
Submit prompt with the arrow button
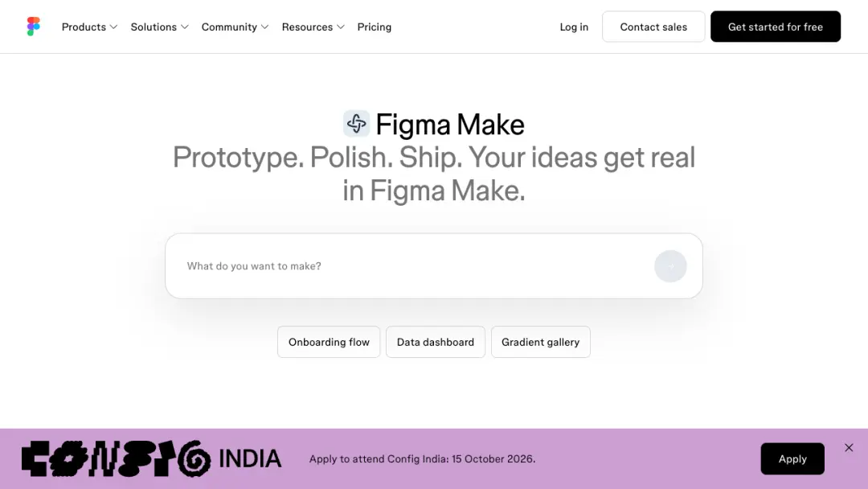point(669,266)
